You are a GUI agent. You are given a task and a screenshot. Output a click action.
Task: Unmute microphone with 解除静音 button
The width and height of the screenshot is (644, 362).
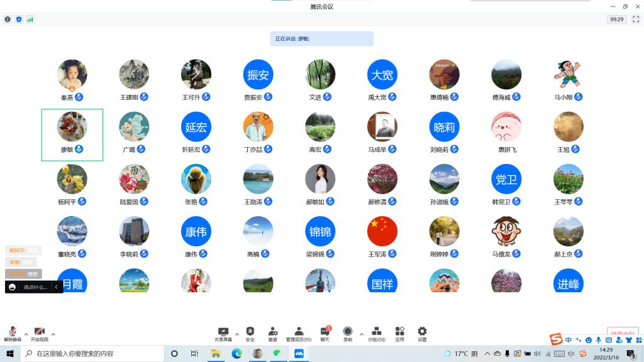pos(11,333)
